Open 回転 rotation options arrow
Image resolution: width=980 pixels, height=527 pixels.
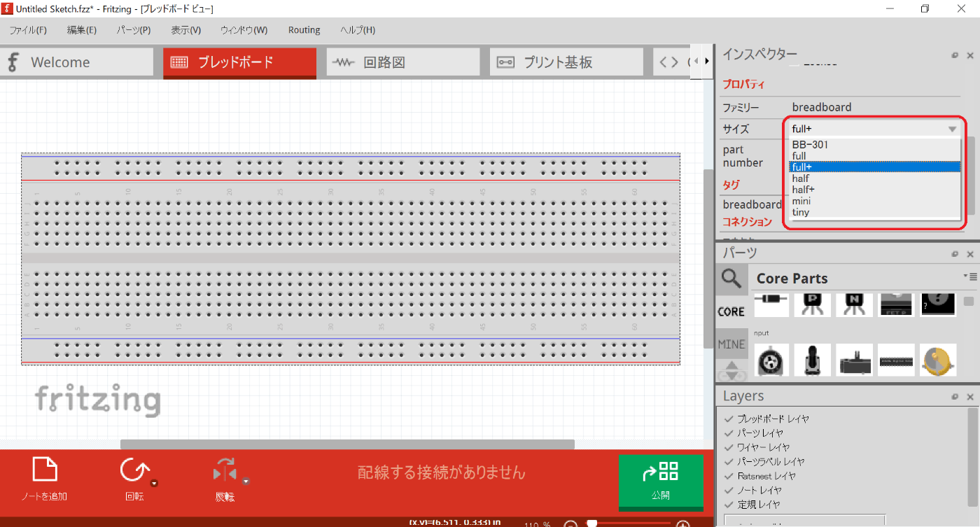pos(155,483)
